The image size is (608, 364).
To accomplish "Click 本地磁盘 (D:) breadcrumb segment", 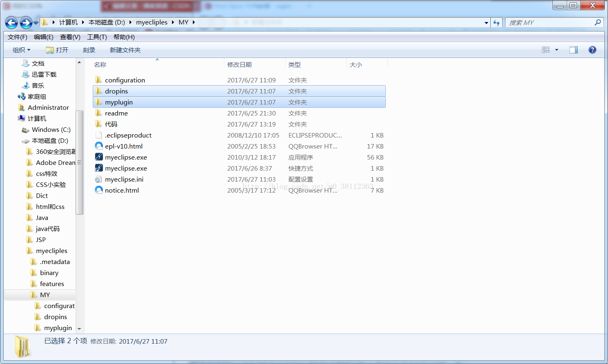I will 107,22.
